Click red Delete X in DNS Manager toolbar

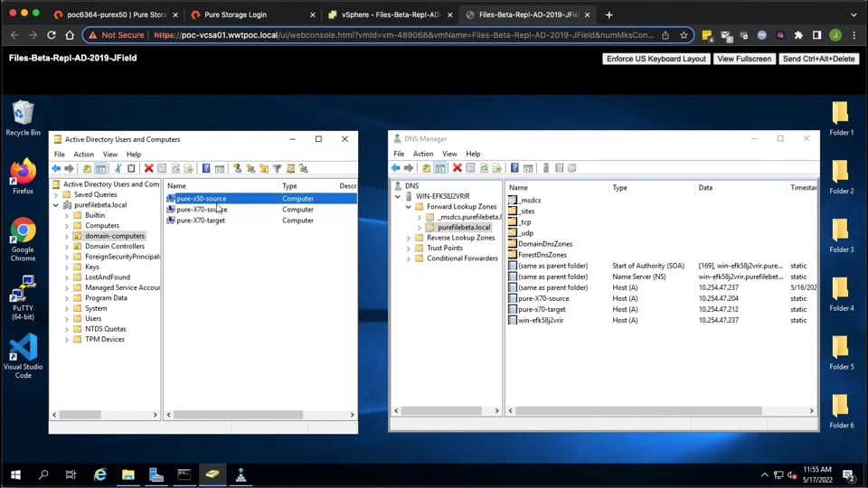coord(458,168)
